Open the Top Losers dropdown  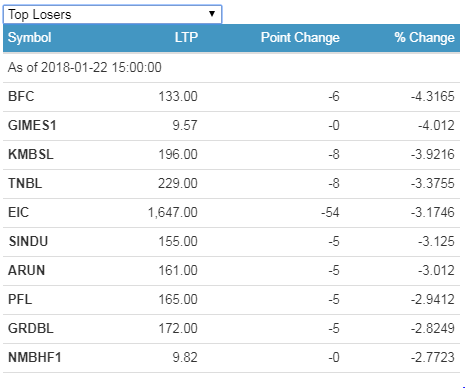click(112, 14)
